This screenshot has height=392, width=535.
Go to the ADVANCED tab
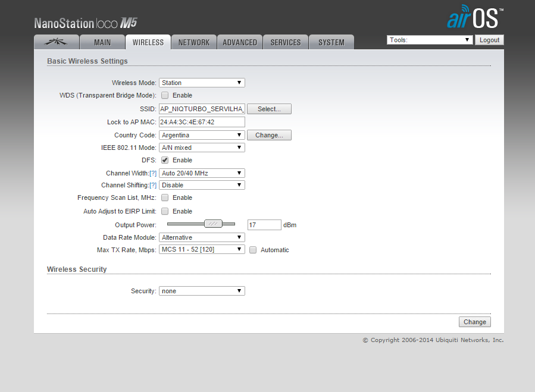pos(240,42)
